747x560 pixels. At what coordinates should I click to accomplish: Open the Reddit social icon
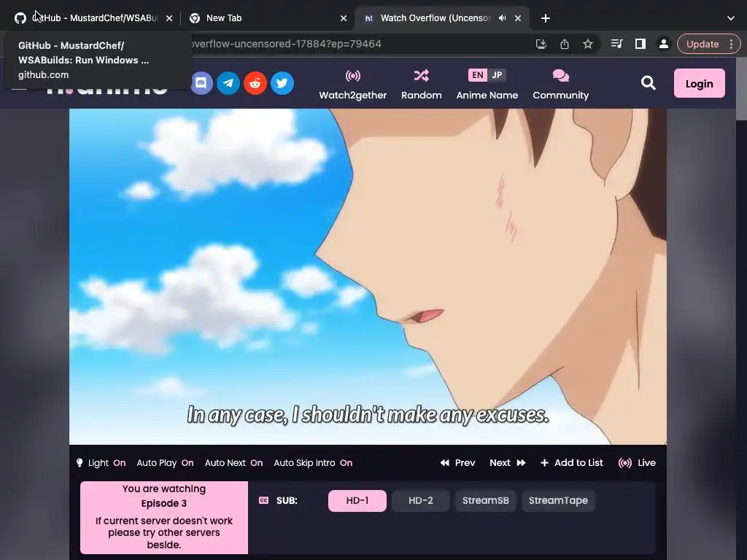(255, 83)
